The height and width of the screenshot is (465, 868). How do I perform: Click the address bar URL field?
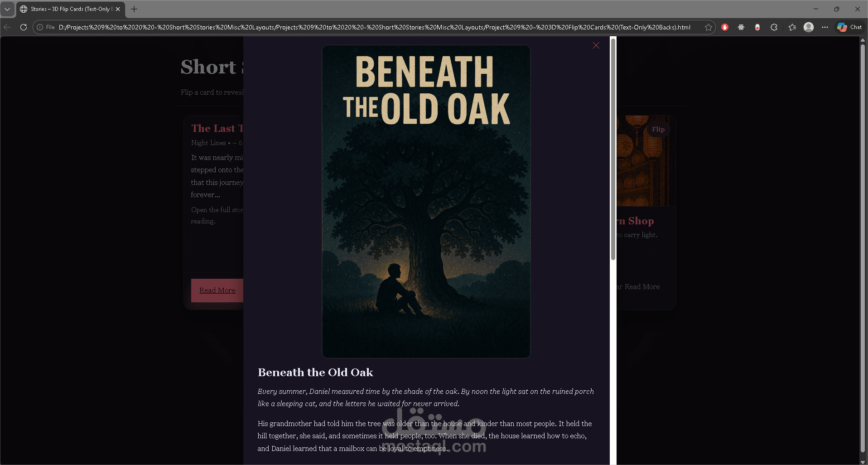374,27
